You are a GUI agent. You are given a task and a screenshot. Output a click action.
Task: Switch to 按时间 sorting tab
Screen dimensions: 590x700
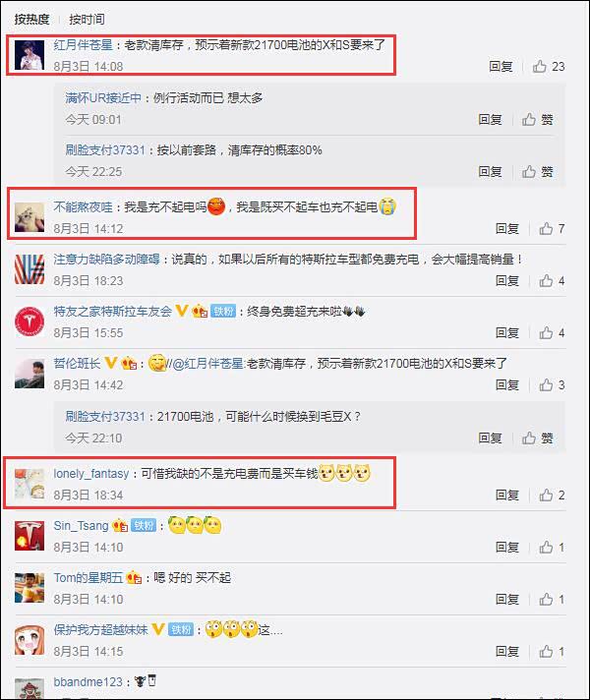point(87,20)
